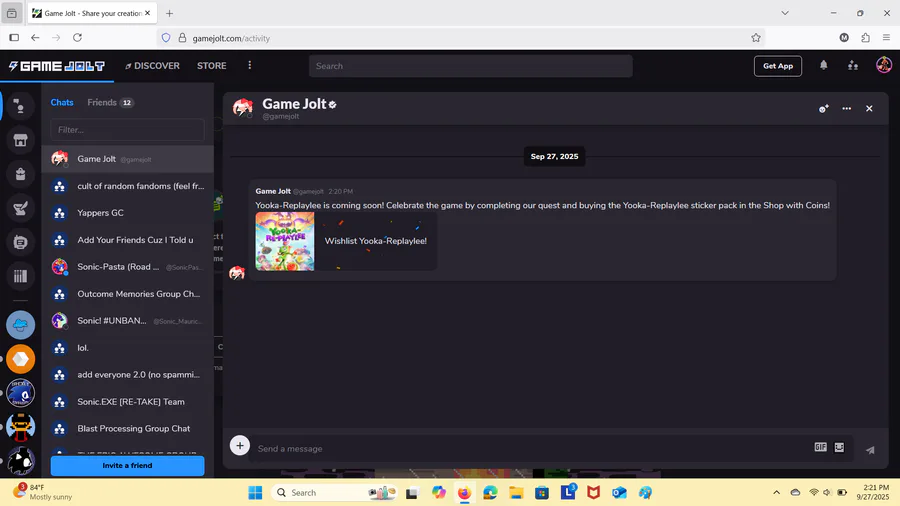Open the three-dot menu beside STORE
This screenshot has height=506, width=900.
tap(250, 65)
